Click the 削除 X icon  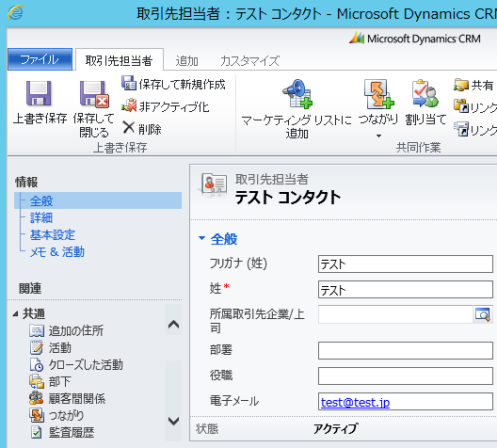(x=129, y=128)
